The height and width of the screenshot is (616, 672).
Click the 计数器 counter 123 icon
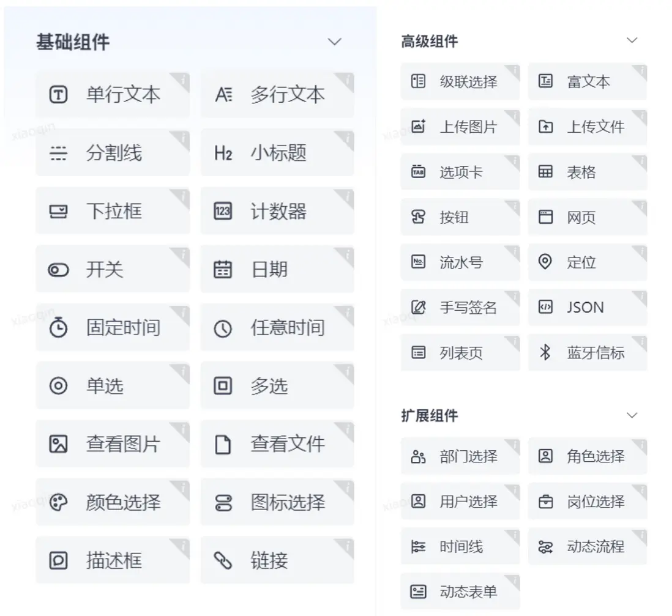tap(222, 211)
